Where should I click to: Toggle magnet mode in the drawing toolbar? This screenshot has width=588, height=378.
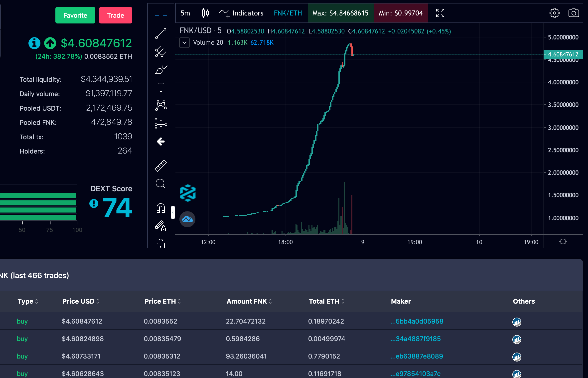[x=161, y=208]
